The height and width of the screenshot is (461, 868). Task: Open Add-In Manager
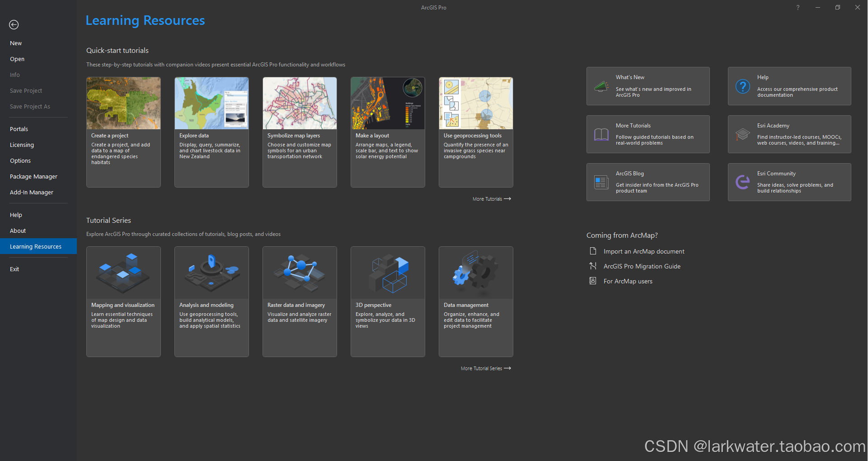point(38,193)
